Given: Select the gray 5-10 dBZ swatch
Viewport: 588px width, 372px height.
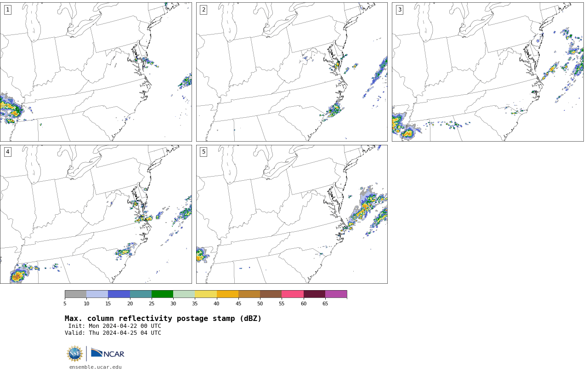Looking at the screenshot, I should click(75, 294).
